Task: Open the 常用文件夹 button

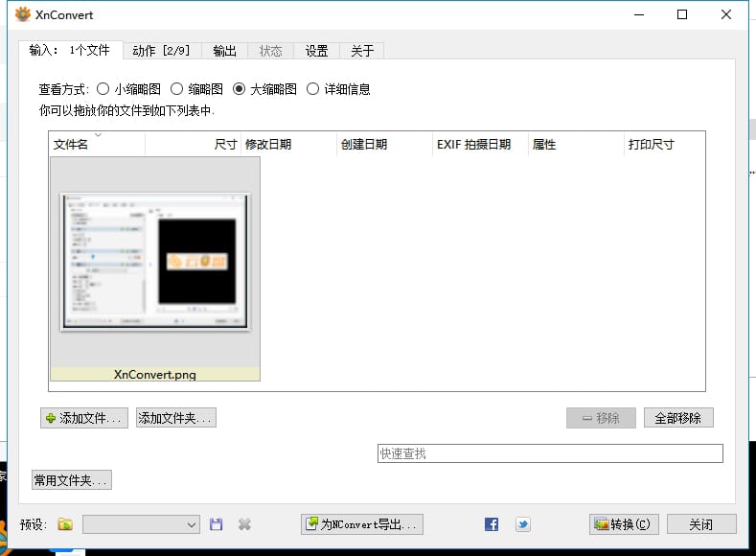Action: (72, 480)
